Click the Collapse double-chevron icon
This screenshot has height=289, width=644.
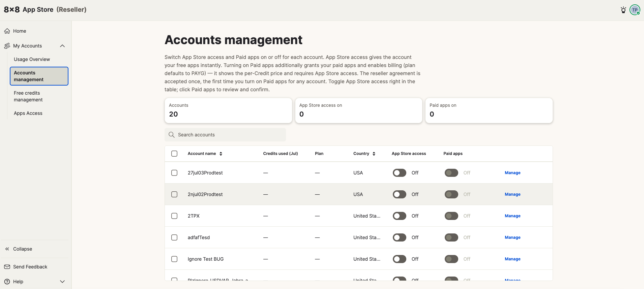coord(7,249)
